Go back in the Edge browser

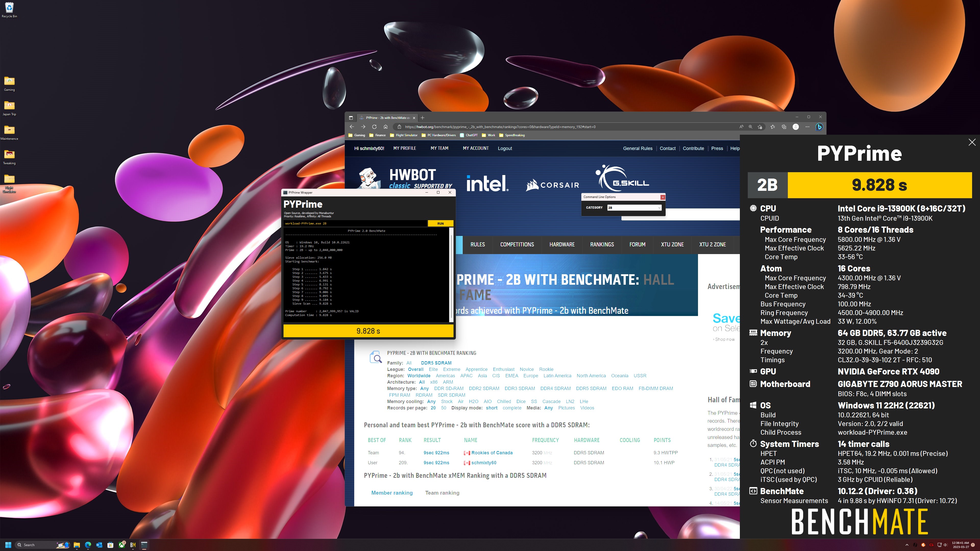pos(351,127)
